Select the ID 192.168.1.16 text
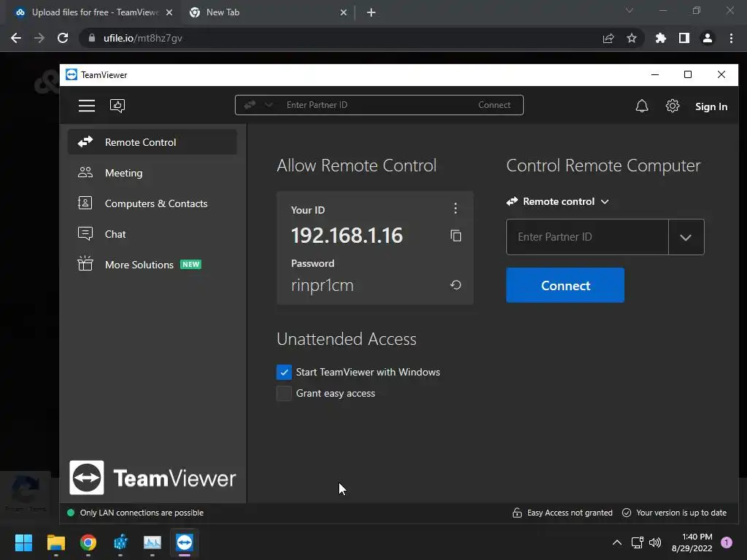Viewport: 747px width, 560px height. [347, 236]
